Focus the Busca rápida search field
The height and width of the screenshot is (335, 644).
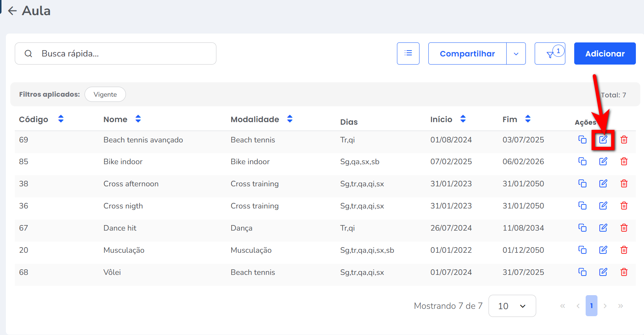(116, 53)
